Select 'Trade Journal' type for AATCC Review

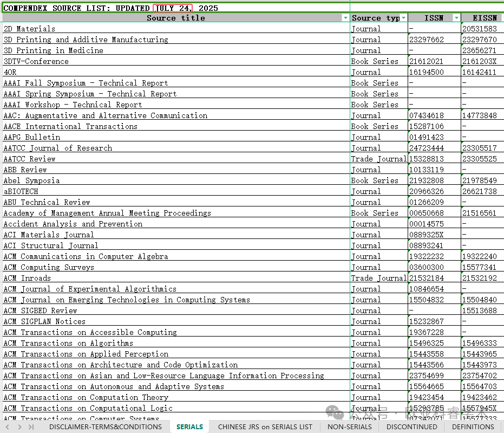point(379,159)
